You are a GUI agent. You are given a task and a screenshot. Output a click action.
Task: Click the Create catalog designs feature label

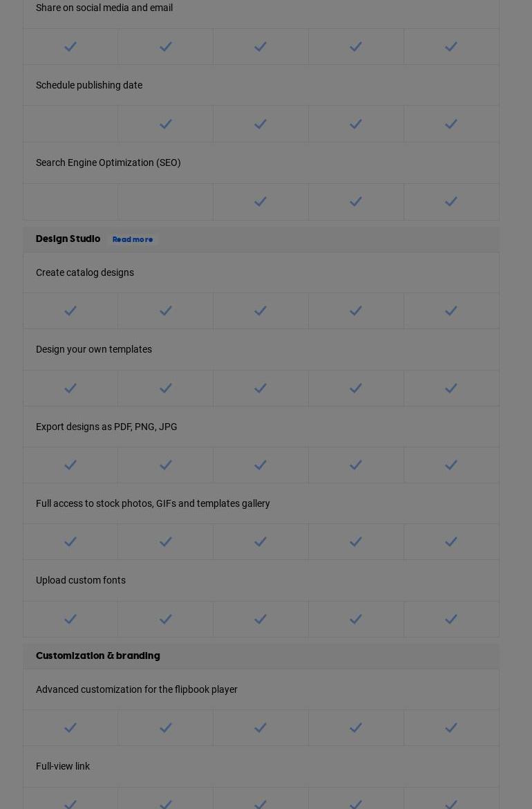click(x=85, y=272)
